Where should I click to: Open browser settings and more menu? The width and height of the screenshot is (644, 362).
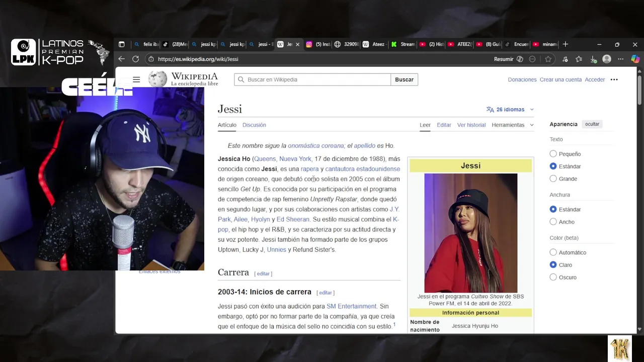click(x=621, y=59)
